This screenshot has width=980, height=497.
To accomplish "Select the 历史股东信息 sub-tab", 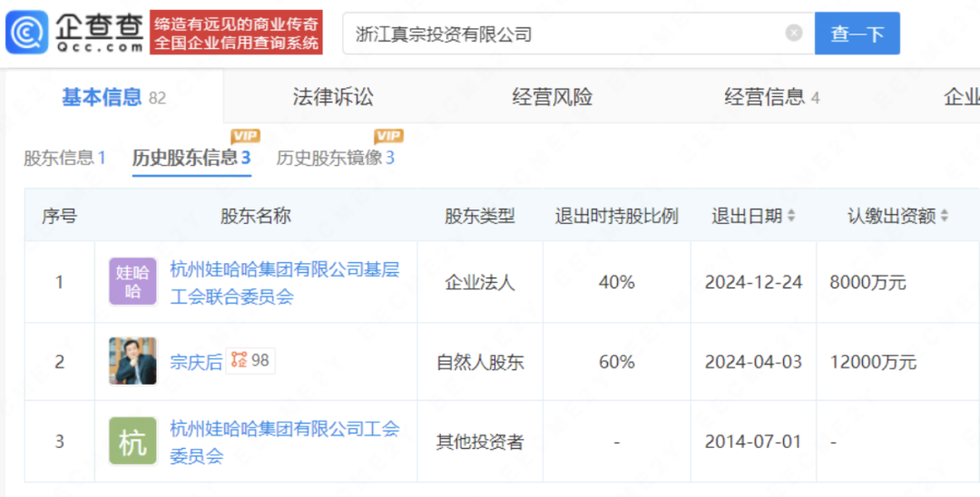I will [x=191, y=157].
